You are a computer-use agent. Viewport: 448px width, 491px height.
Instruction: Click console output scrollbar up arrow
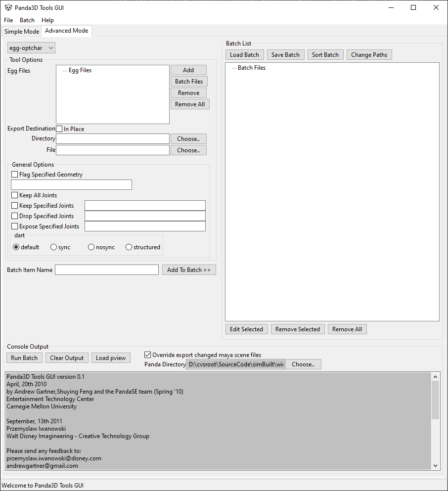(x=435, y=377)
